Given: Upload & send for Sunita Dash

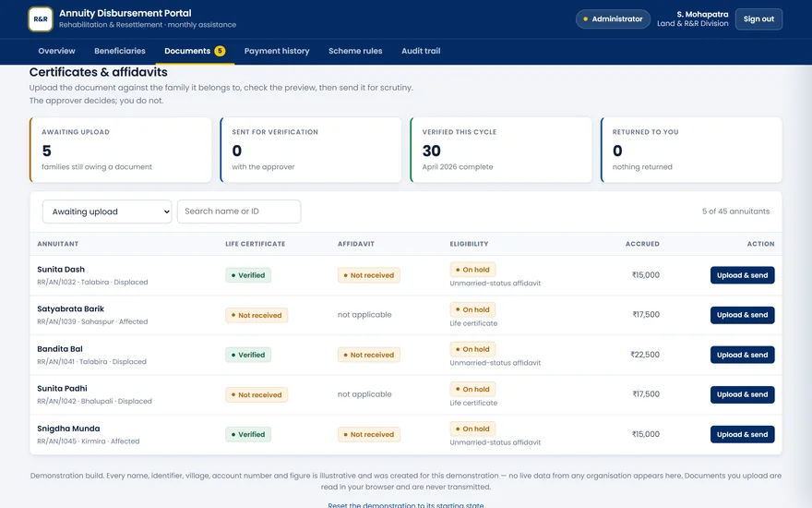Looking at the screenshot, I should [x=742, y=275].
